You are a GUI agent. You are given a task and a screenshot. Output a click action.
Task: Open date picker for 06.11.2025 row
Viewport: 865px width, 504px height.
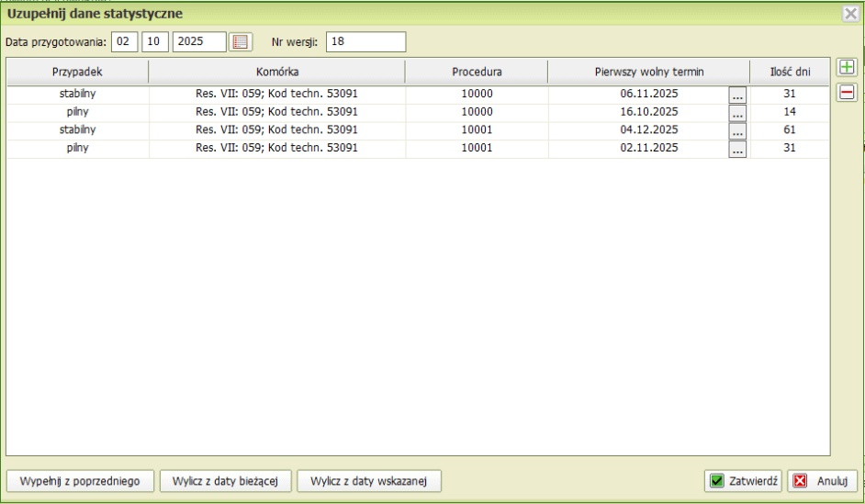[737, 95]
